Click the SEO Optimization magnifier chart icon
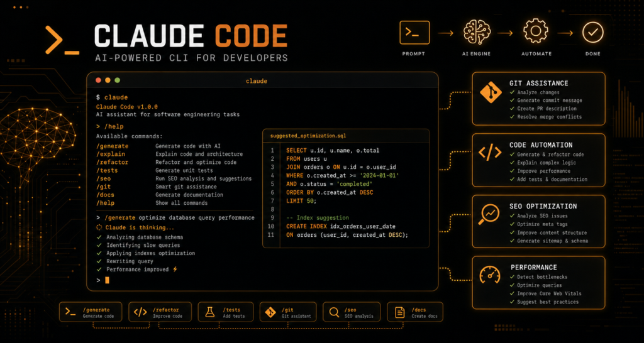644x343 pixels. (x=489, y=215)
